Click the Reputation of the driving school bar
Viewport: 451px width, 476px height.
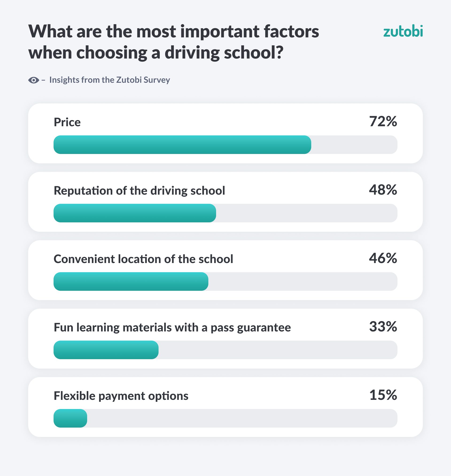(135, 213)
